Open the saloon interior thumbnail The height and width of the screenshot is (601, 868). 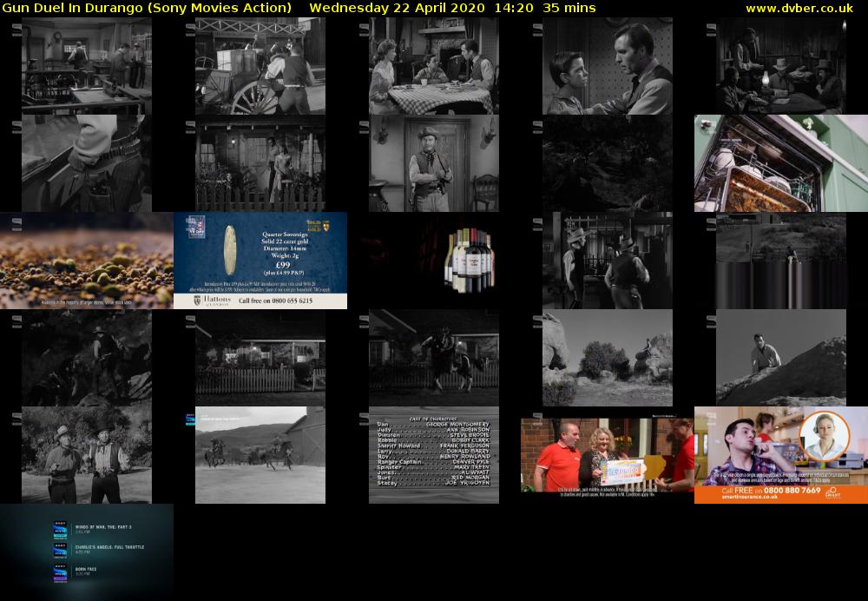click(86, 66)
